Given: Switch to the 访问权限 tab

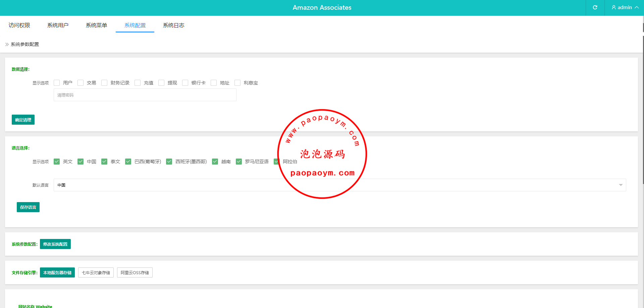Looking at the screenshot, I should 19,25.
